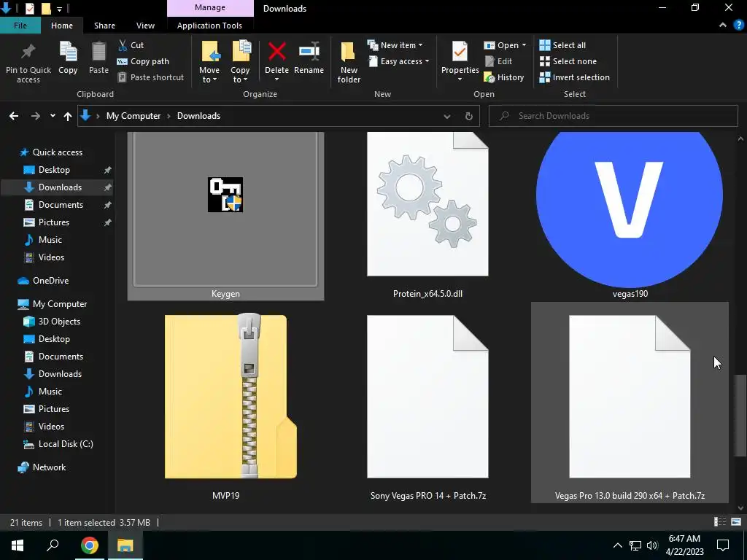The width and height of the screenshot is (747, 560).
Task: Click My Computer in address bar
Action: (x=133, y=116)
